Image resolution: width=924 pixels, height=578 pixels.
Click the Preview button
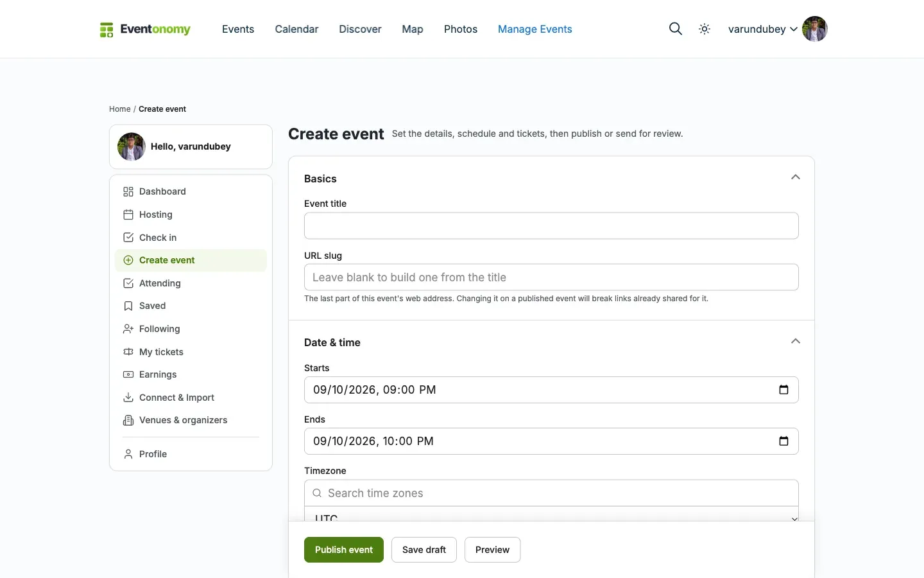[x=492, y=550]
